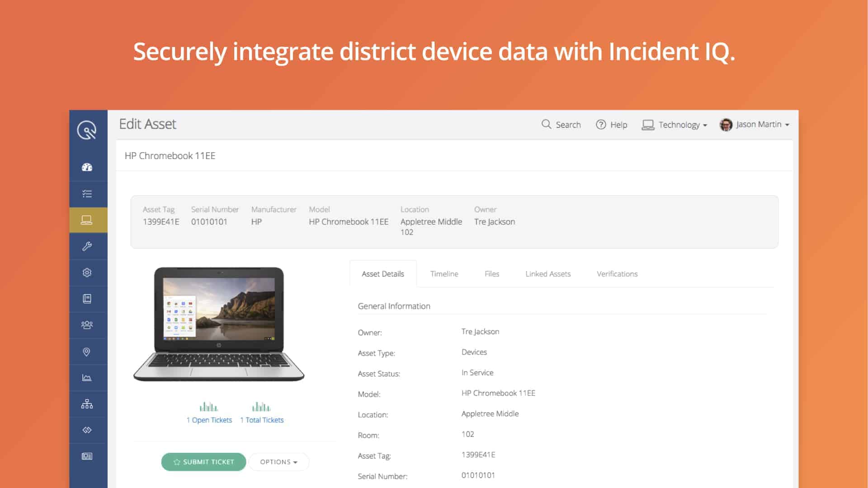
Task: Select the org chart hierarchy icon
Action: tap(87, 404)
